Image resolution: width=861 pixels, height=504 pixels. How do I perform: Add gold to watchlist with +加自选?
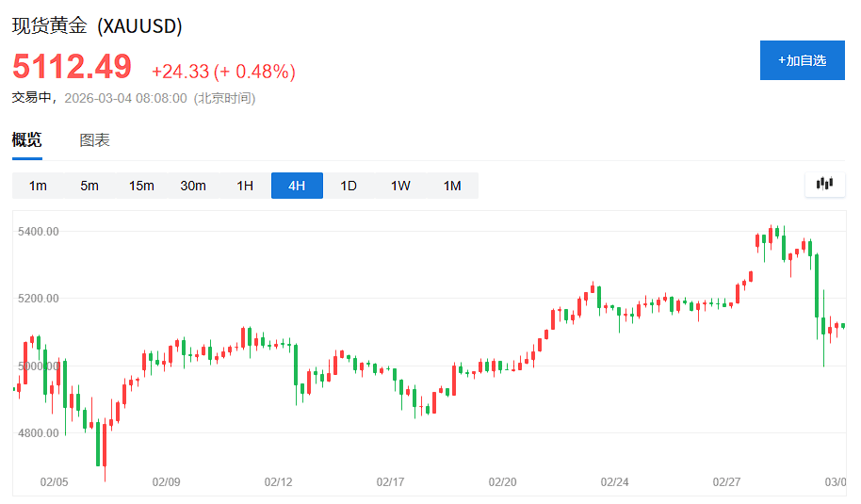(802, 60)
